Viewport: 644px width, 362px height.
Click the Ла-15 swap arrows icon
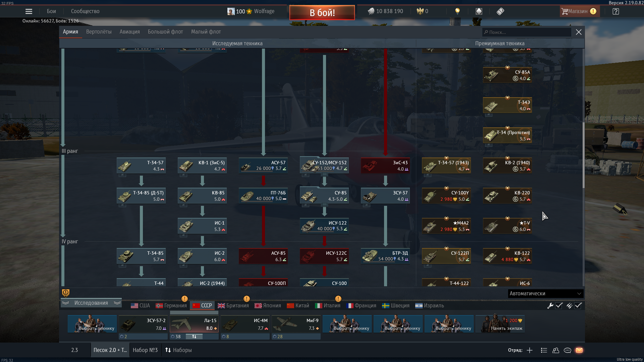[x=194, y=337]
